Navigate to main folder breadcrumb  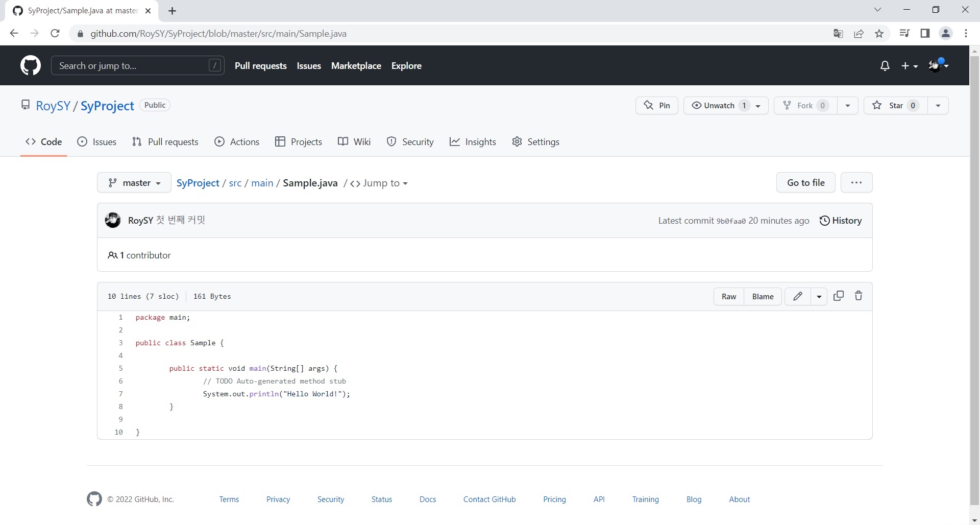tap(262, 183)
